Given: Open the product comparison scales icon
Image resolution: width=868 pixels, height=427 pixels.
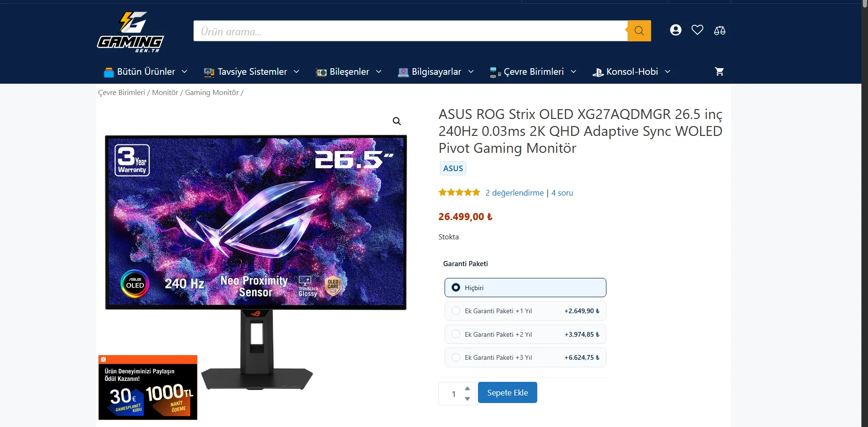Looking at the screenshot, I should pyautogui.click(x=719, y=31).
